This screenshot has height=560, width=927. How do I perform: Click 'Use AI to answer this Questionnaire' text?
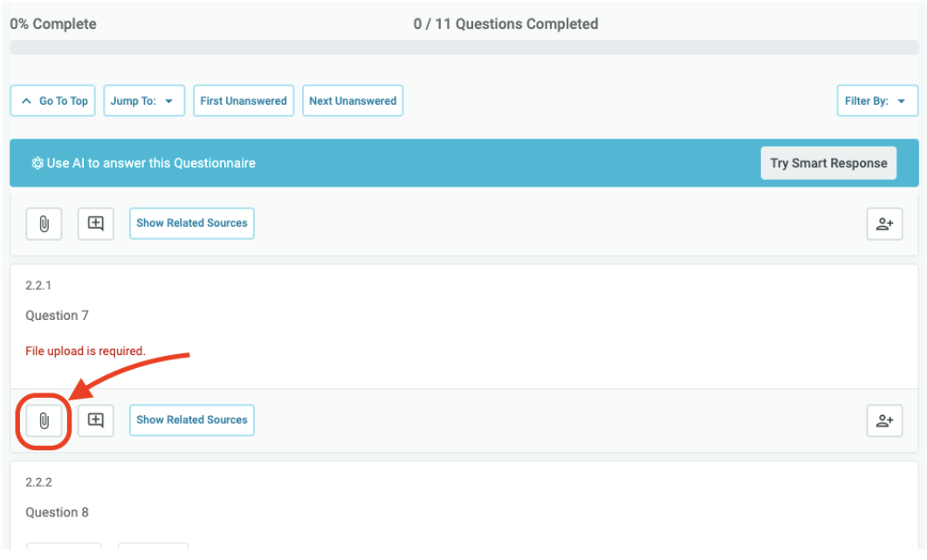tap(151, 163)
